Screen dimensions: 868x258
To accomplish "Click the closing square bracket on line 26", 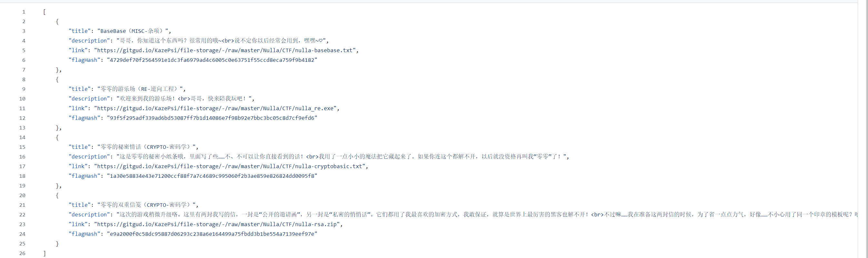I will (45, 253).
